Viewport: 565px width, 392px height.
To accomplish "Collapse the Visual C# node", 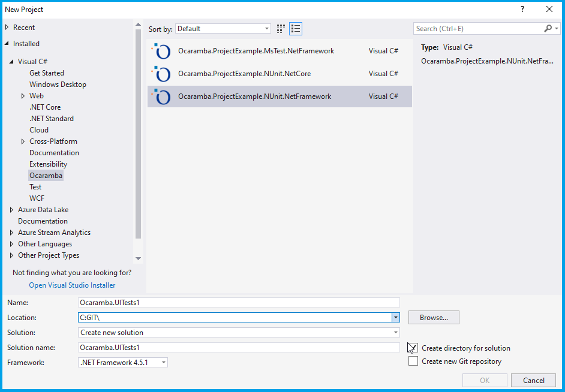I will tap(11, 62).
